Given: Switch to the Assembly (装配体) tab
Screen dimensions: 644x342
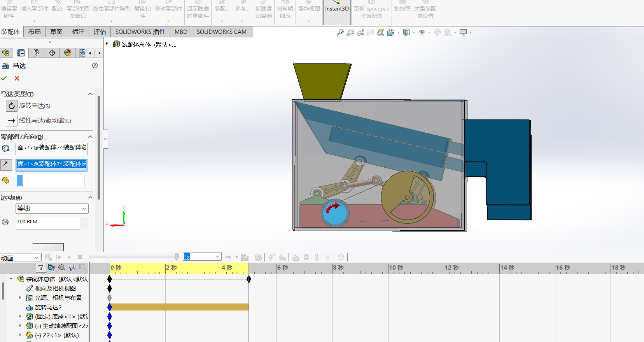Looking at the screenshot, I should click(11, 32).
